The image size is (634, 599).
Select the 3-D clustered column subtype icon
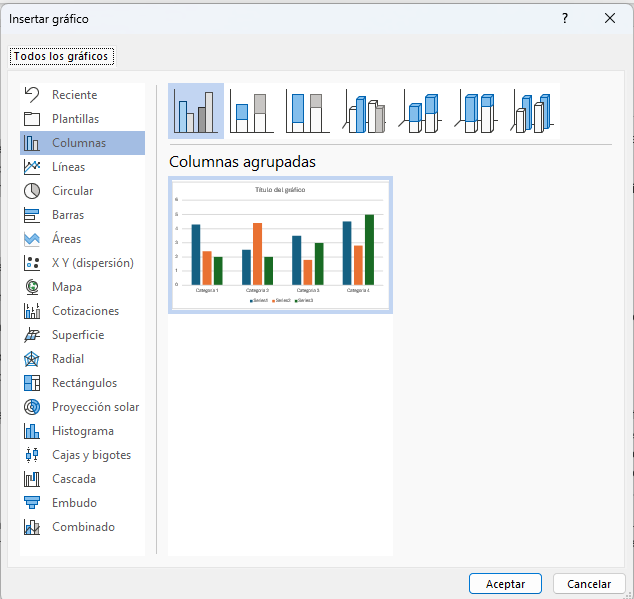point(364,111)
